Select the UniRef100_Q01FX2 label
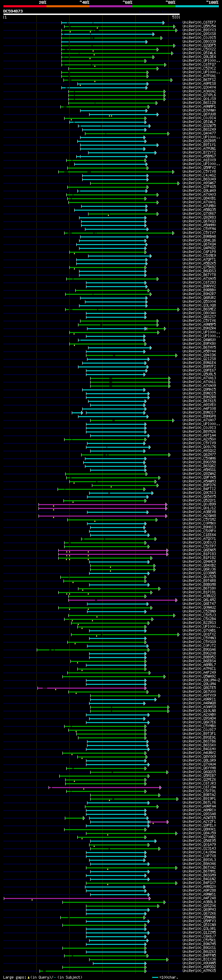Screen dimensions: 222x980 (199, 634)
